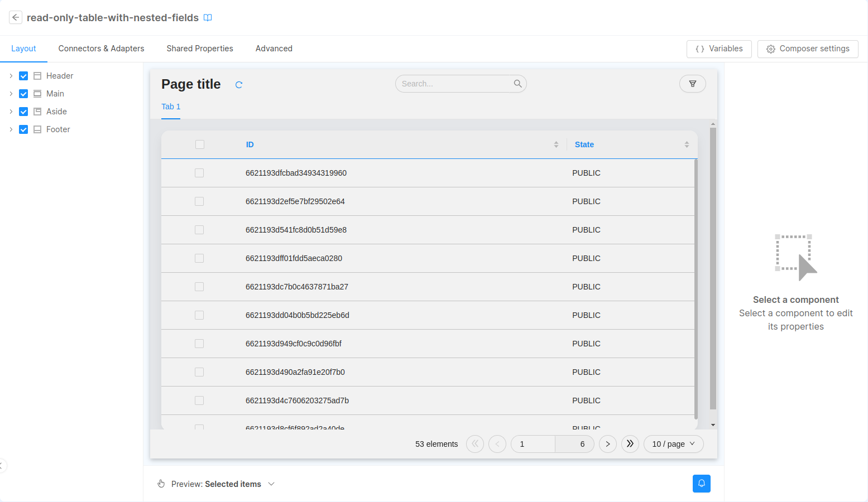
Task: Click the table vertical scrollbar
Action: point(713,268)
